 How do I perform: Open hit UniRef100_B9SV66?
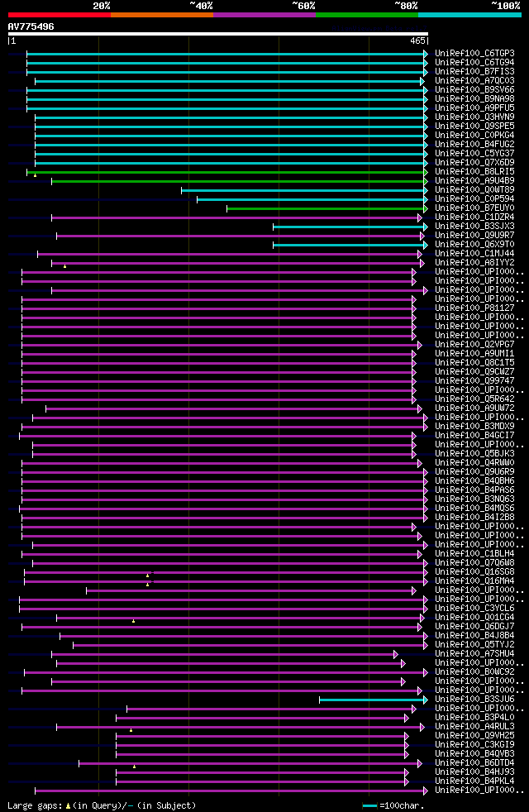pos(474,90)
